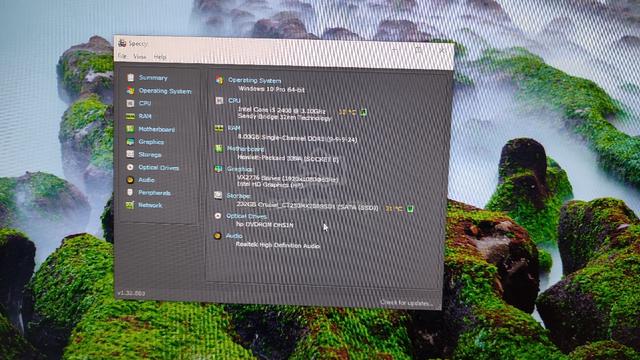The image size is (640, 360).
Task: Click the RAM module icon in the sidebar
Action: pos(130,116)
